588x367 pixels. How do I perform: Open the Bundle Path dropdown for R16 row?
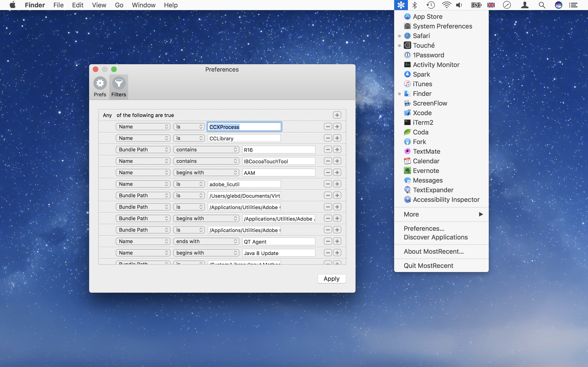point(143,150)
